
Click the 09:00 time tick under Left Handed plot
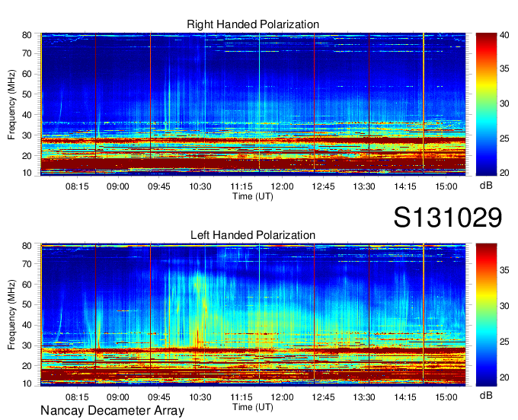pos(118,397)
